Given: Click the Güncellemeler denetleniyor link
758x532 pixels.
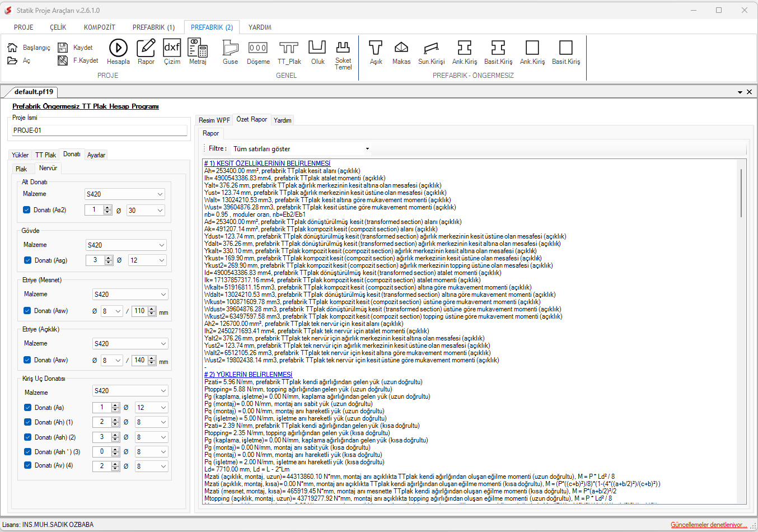Looking at the screenshot, I should pos(709,525).
